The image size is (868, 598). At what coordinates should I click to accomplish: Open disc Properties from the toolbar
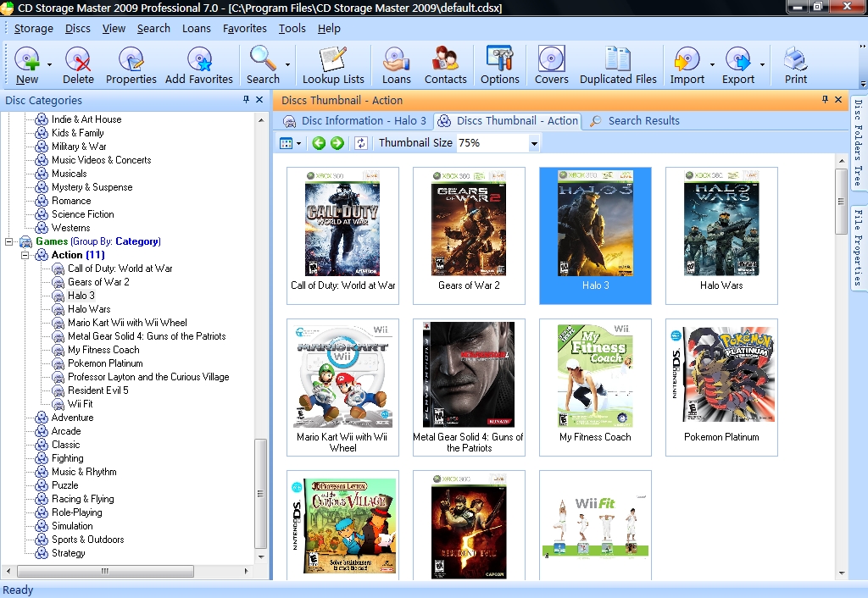tap(131, 65)
